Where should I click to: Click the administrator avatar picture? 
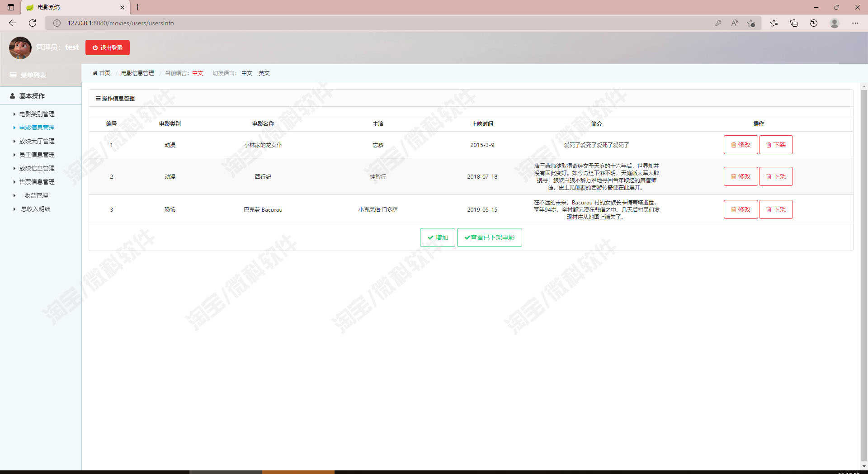[x=20, y=48]
